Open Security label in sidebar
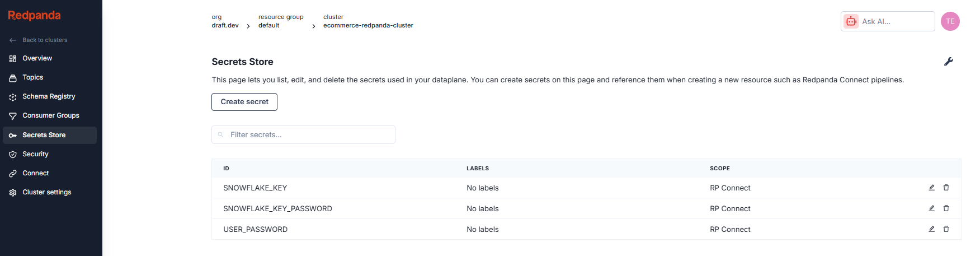 [35, 154]
